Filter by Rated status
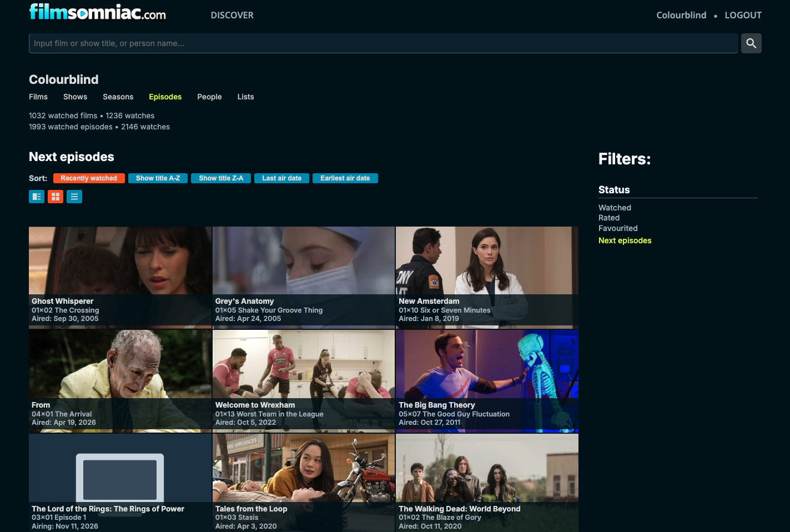The width and height of the screenshot is (790, 532). pyautogui.click(x=609, y=218)
